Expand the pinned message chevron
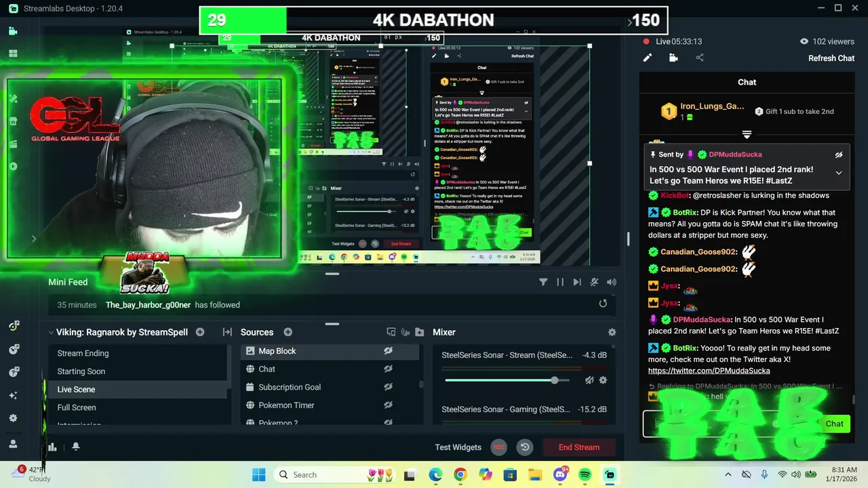Image resolution: width=868 pixels, height=488 pixels. pyautogui.click(x=839, y=173)
